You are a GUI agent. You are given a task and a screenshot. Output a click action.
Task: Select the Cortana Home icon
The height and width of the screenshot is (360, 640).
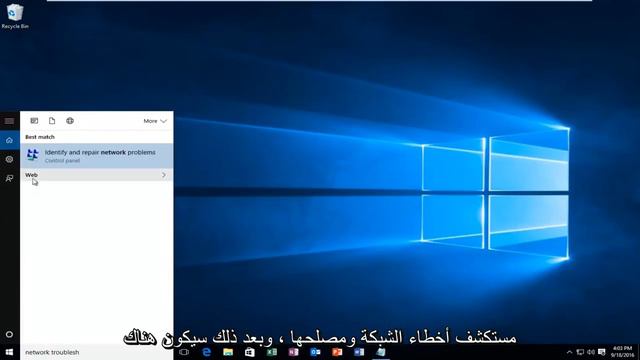[x=9, y=140]
